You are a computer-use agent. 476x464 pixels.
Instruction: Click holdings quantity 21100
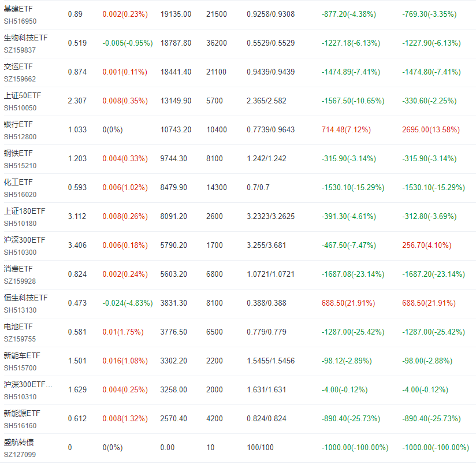pyautogui.click(x=216, y=72)
